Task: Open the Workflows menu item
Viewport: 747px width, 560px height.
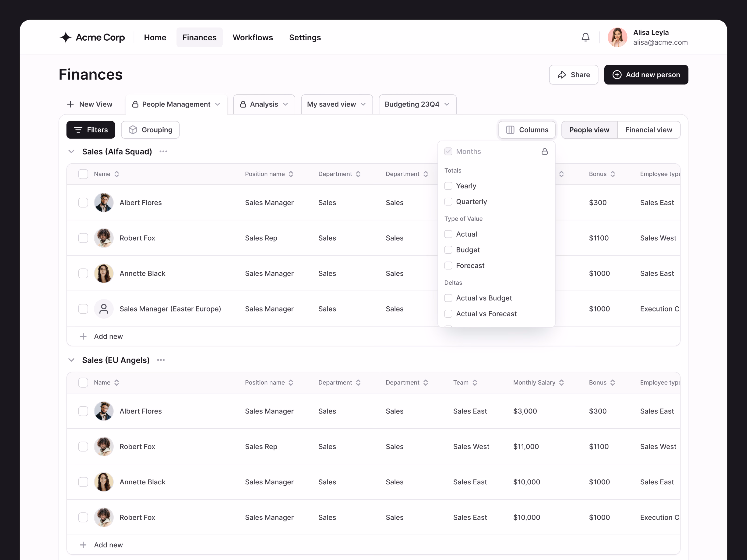Action: tap(253, 38)
